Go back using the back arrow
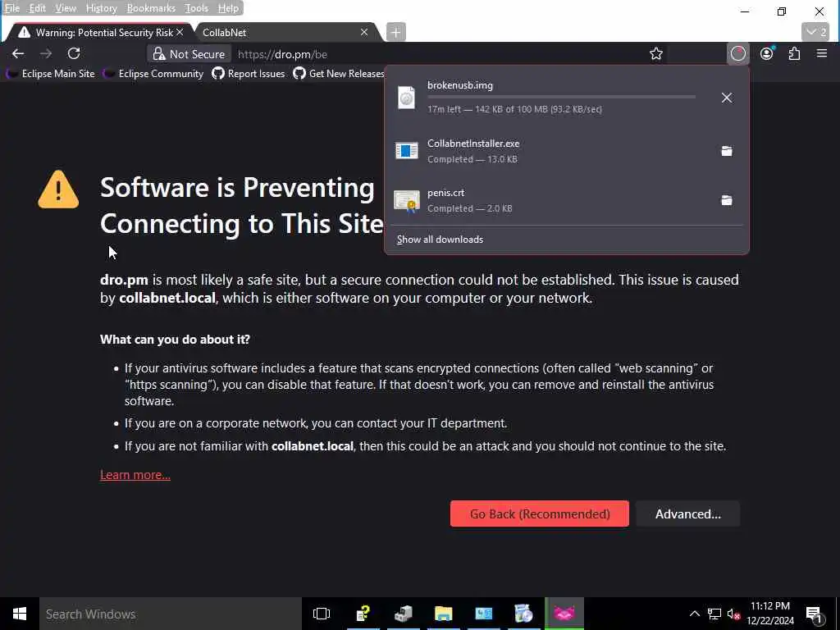 click(18, 53)
